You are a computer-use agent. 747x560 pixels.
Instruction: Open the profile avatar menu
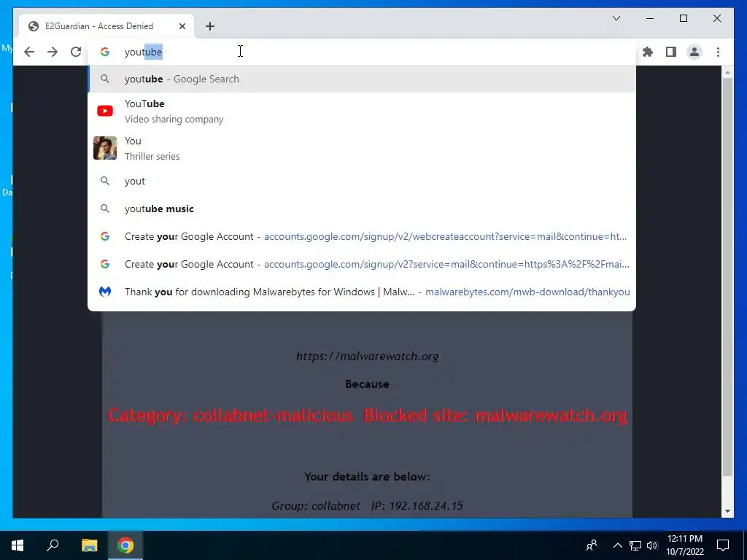(x=694, y=52)
